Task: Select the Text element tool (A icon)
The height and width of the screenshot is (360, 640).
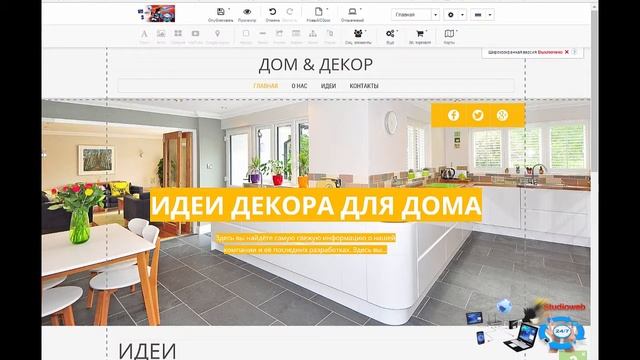Action: [x=144, y=34]
